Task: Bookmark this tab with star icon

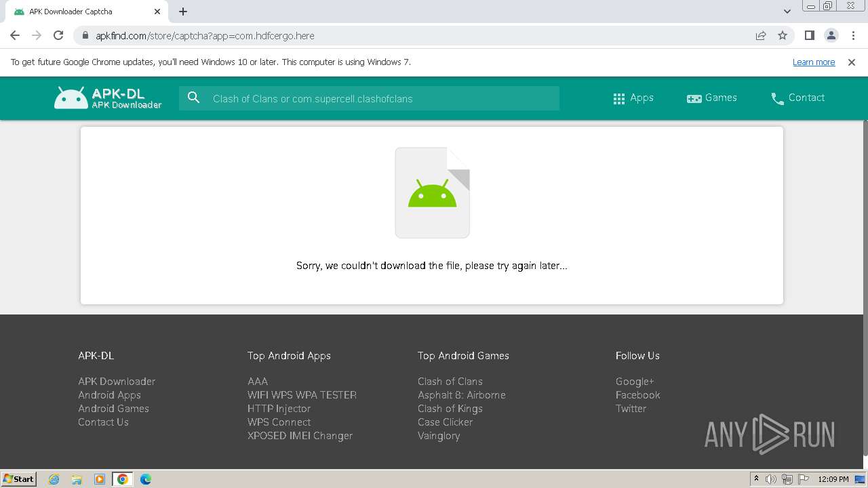Action: click(783, 35)
